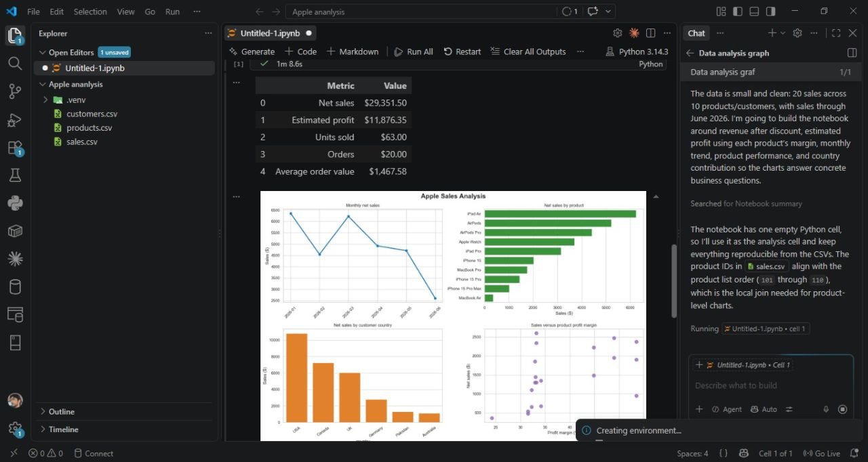Go back from the Data analysis graph chat
868x462 pixels.
(x=690, y=53)
